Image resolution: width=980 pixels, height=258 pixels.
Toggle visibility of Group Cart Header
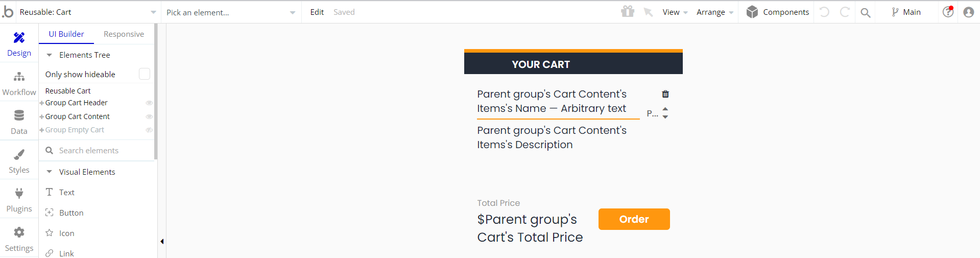149,103
